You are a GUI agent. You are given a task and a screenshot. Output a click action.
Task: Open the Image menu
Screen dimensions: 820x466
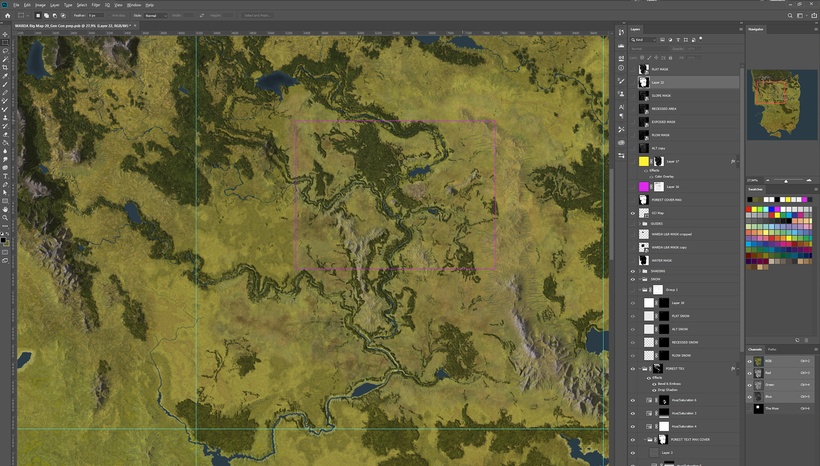coord(40,5)
